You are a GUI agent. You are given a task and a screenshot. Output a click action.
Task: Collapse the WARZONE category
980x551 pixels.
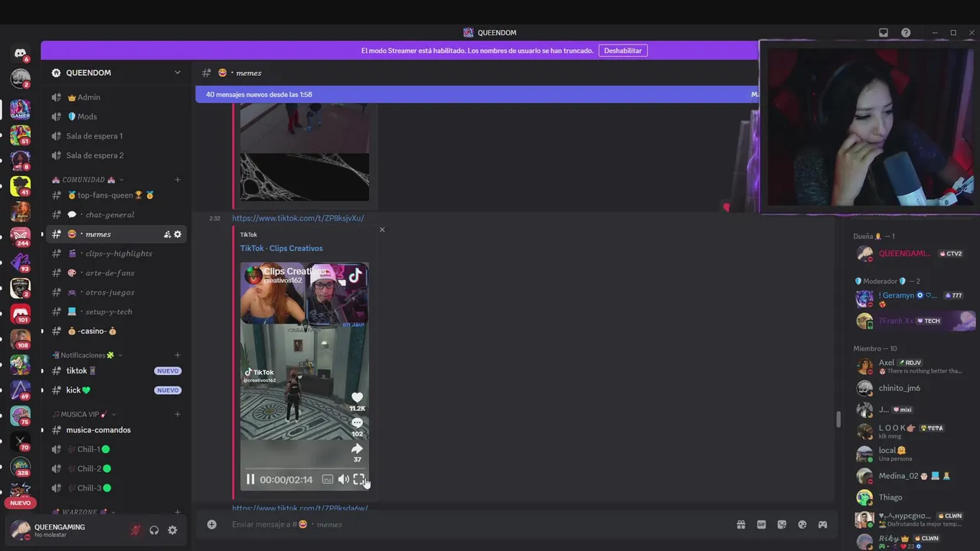83,512
